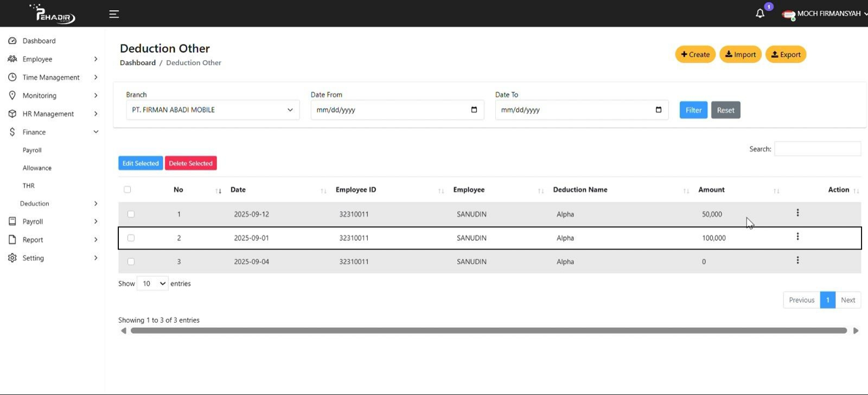
Task: Check the box for 2025-09-12 row
Action: 131,214
